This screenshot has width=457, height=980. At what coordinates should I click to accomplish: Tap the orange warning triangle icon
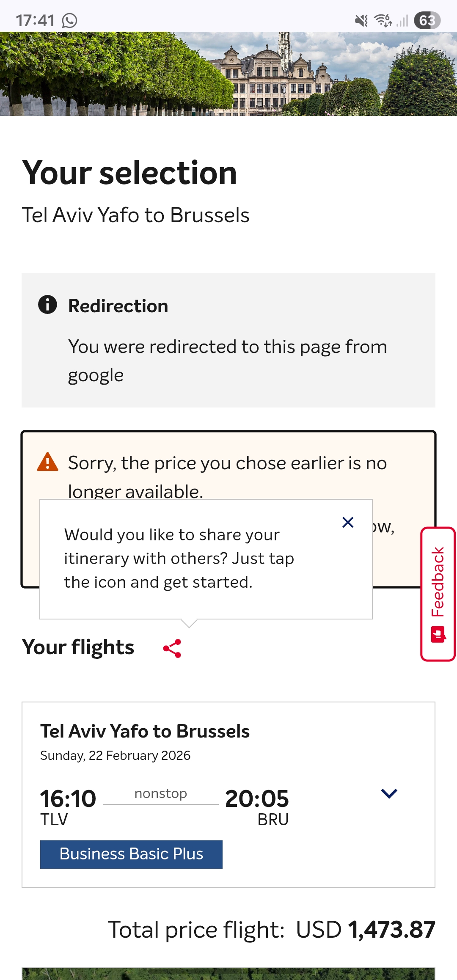coord(47,462)
